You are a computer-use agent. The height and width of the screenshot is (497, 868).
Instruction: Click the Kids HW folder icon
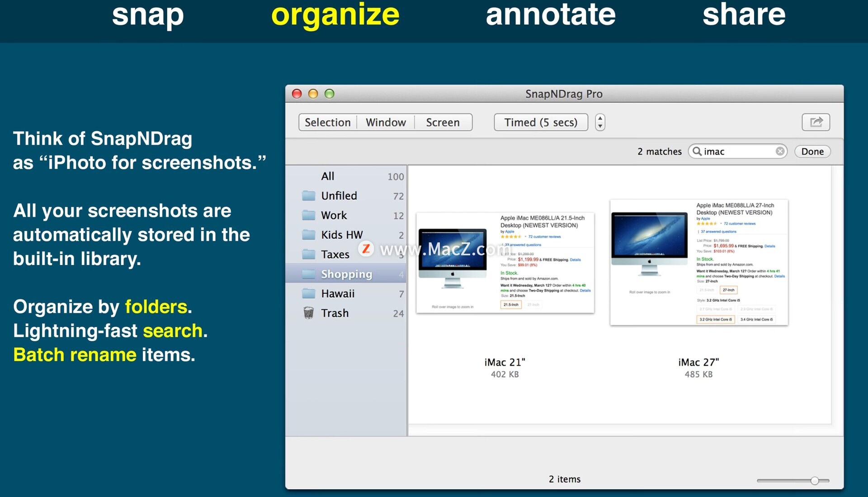pos(309,235)
